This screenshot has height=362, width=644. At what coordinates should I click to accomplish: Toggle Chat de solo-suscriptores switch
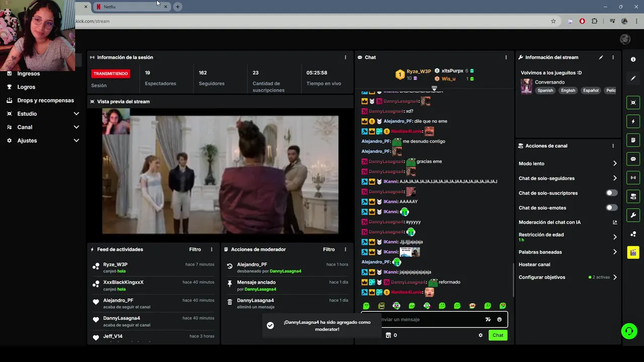click(x=612, y=193)
